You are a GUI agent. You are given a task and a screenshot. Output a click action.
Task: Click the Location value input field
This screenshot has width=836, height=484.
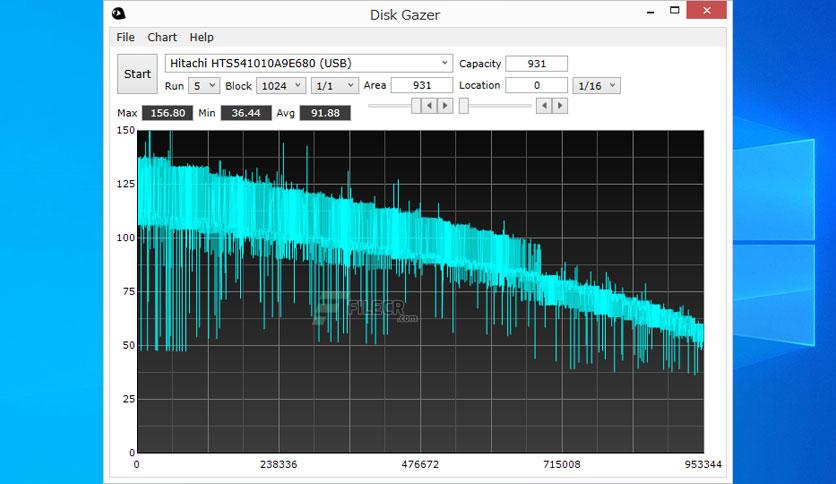pos(536,85)
